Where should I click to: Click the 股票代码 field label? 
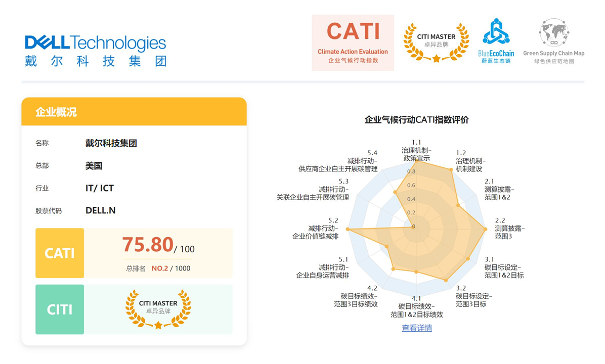(x=48, y=211)
